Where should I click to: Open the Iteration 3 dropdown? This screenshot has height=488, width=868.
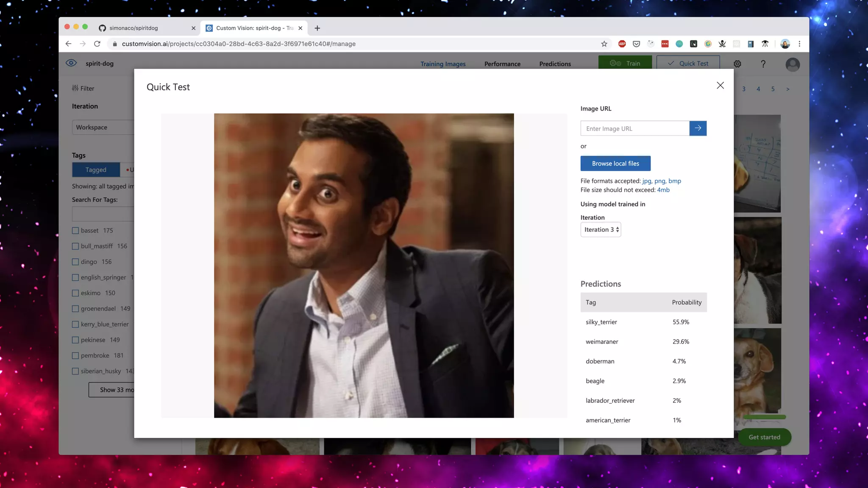pos(601,230)
